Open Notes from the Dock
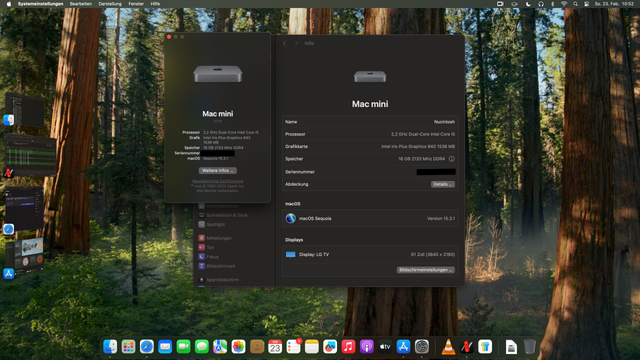The height and width of the screenshot is (360, 640). (x=312, y=347)
